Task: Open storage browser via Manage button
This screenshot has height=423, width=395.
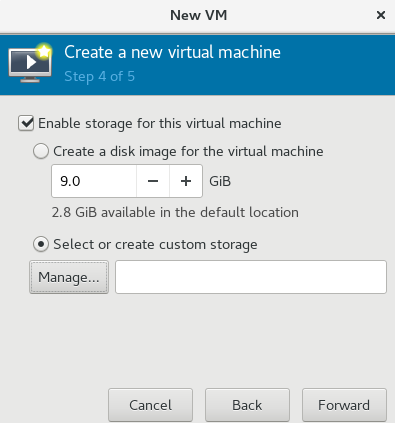Action: 69,277
